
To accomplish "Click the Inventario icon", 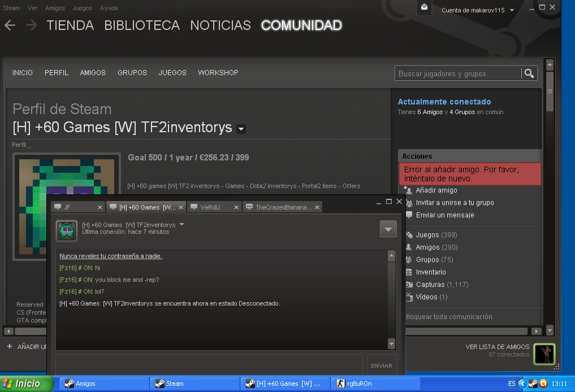I will (409, 272).
